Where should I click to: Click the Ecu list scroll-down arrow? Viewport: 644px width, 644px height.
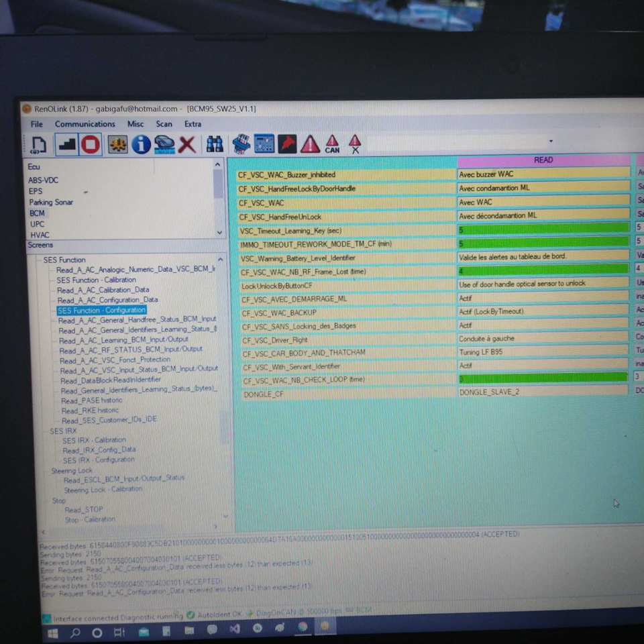pyautogui.click(x=220, y=233)
